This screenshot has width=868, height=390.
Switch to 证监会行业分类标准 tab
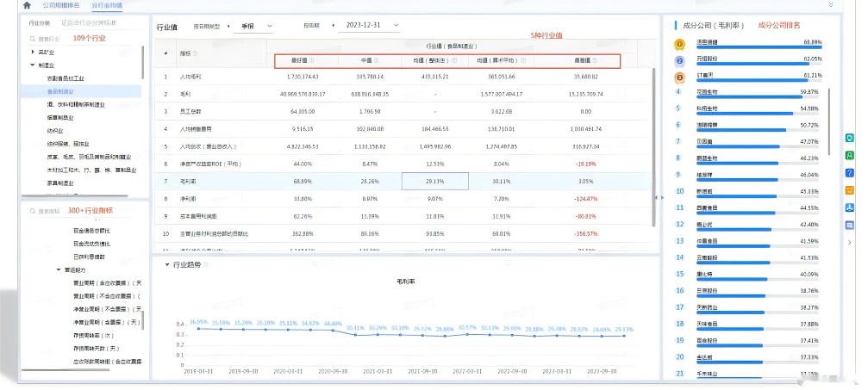[x=90, y=22]
